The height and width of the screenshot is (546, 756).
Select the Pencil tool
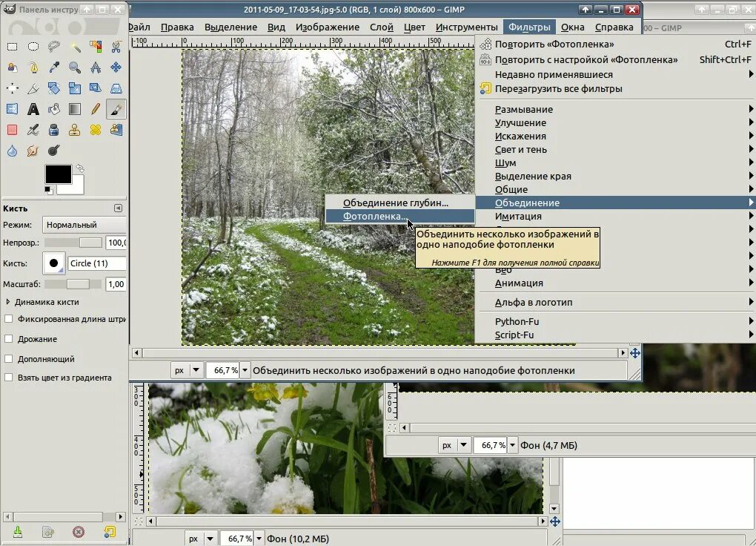click(96, 109)
